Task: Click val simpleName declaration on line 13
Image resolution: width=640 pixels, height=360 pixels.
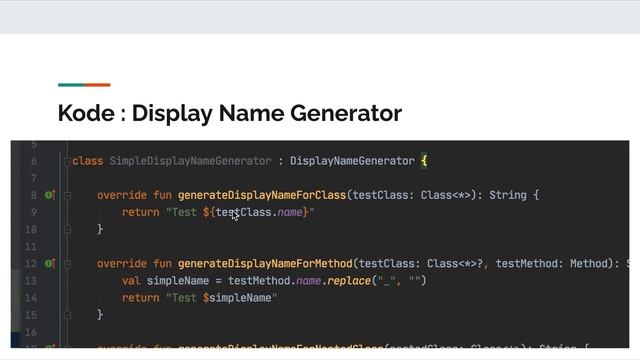Action: pyautogui.click(x=165, y=281)
